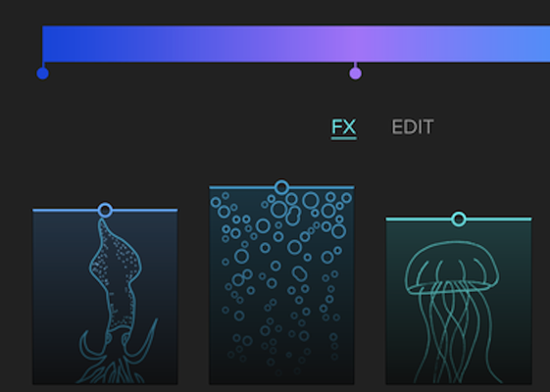Grab the jellyfish panel level knob
This screenshot has height=392, width=550.
(459, 219)
